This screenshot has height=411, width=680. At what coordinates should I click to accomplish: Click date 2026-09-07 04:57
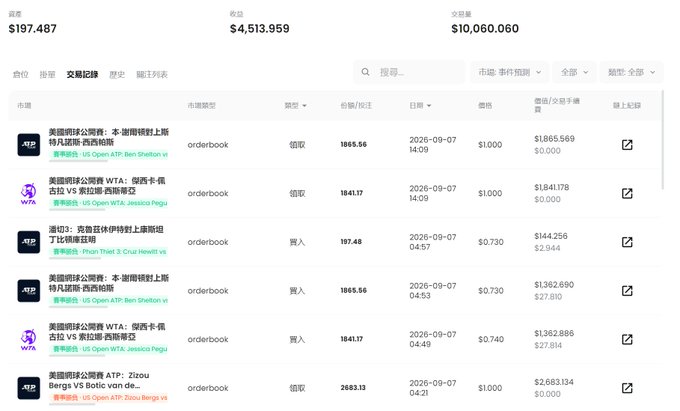click(433, 242)
